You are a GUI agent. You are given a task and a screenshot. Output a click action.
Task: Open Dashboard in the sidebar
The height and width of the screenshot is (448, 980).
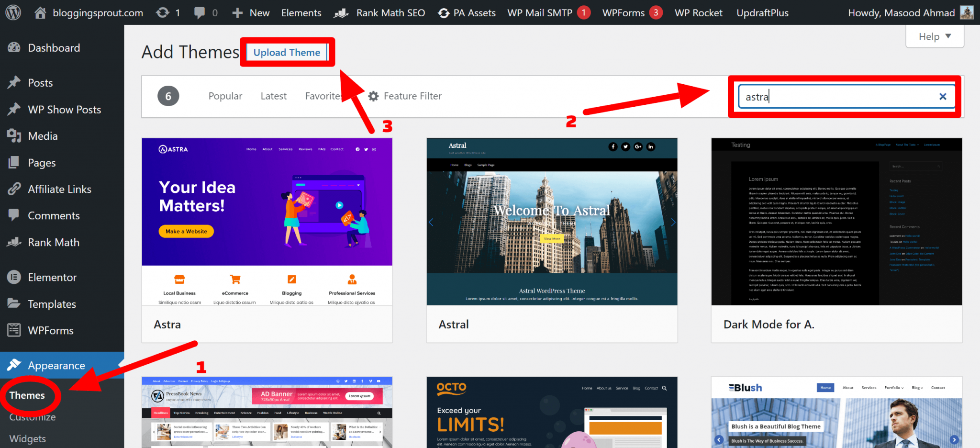[x=54, y=48]
